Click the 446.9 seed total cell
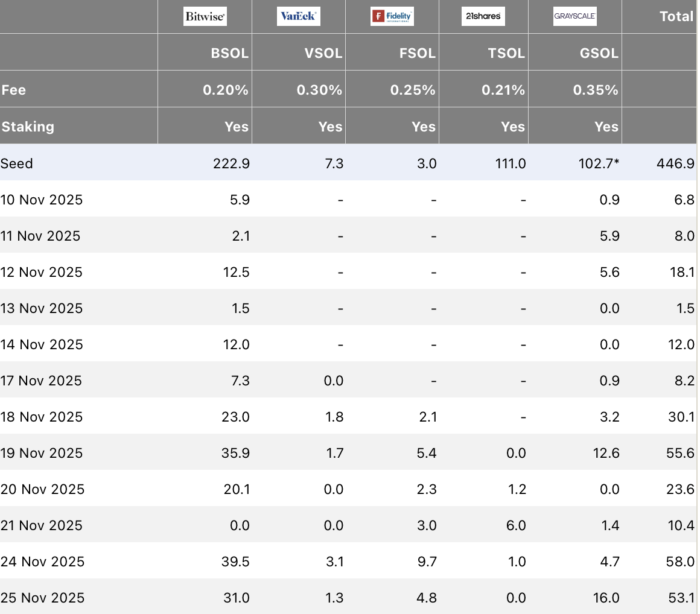 coord(675,163)
